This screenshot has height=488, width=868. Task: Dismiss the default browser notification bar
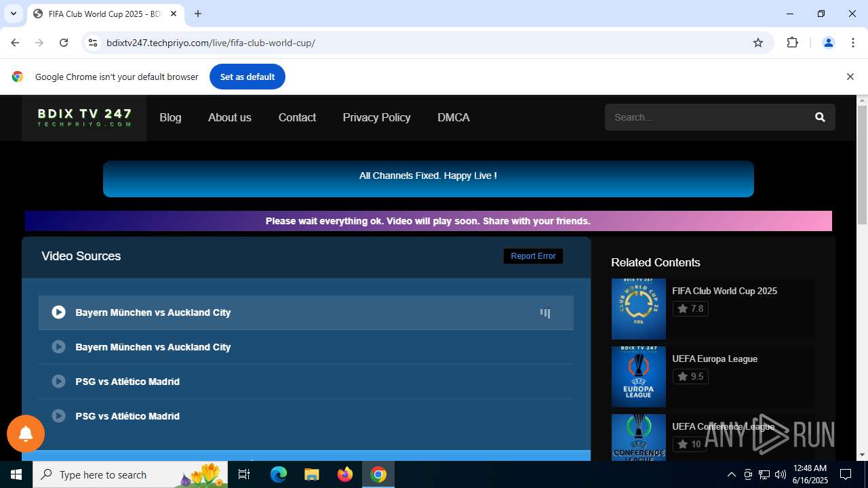(x=850, y=77)
